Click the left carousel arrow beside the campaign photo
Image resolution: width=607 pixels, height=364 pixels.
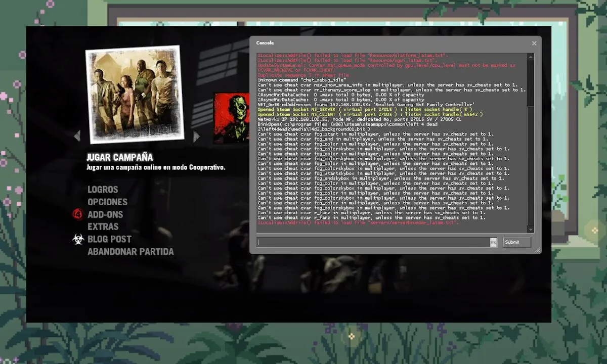[x=77, y=136]
